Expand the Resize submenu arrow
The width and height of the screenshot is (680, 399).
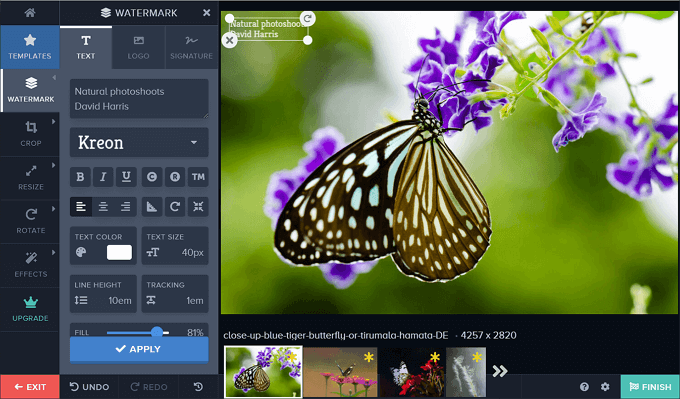(54, 165)
